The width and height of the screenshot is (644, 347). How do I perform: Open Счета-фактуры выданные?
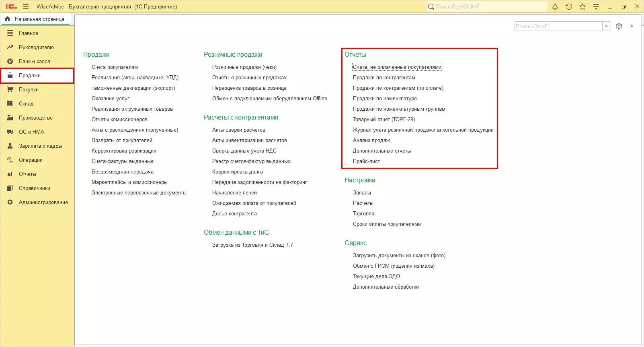click(123, 161)
